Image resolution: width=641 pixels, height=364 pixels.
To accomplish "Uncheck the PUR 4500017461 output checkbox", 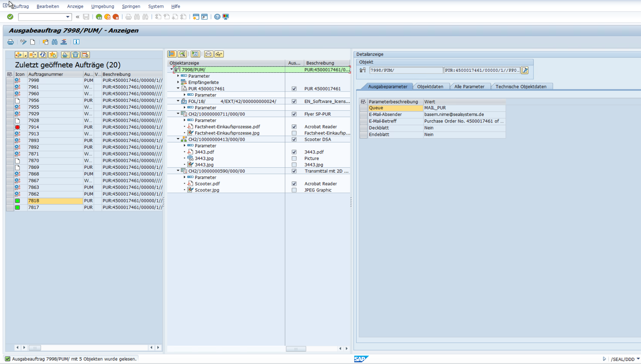I will [294, 89].
